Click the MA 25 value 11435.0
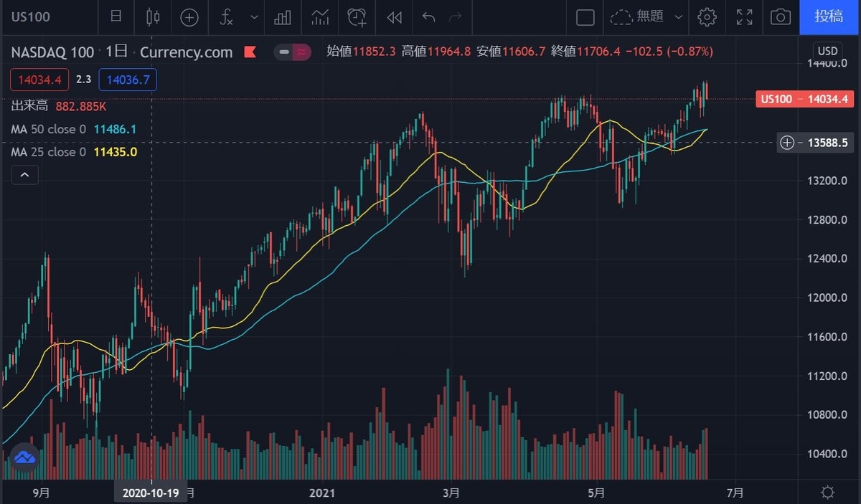Viewport: 861px width, 504px height. pyautogui.click(x=116, y=152)
